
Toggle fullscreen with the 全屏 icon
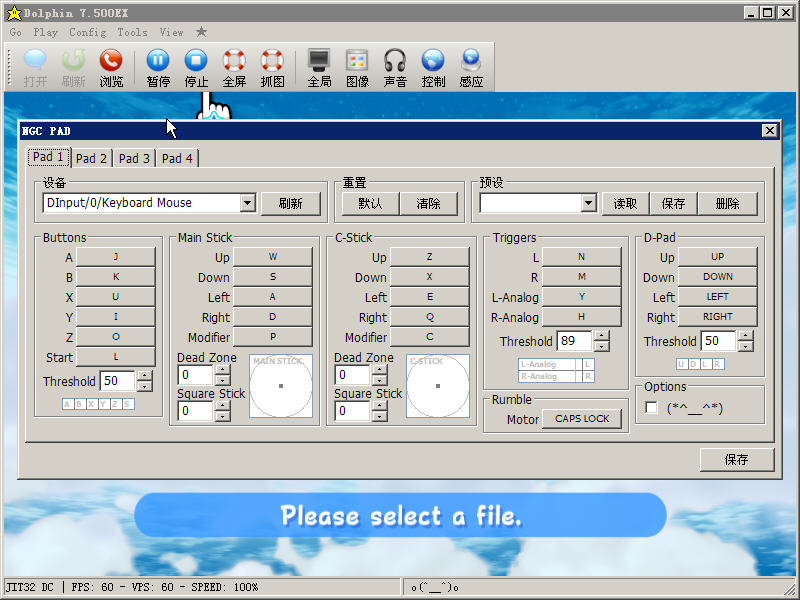234,67
